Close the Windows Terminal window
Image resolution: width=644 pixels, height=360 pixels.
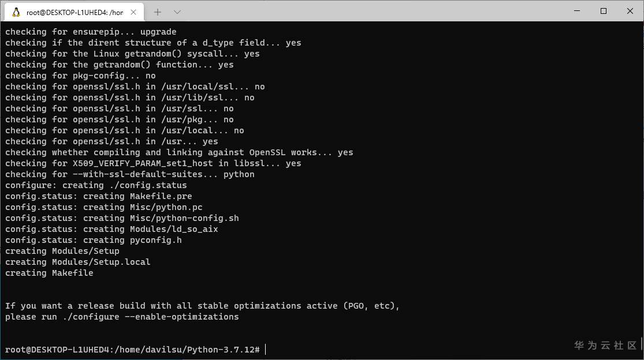tap(630, 11)
